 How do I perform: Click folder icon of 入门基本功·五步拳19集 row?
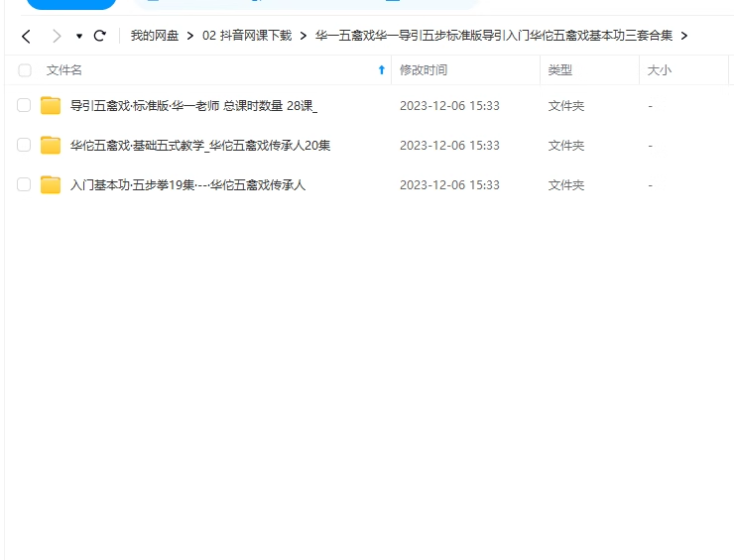tap(51, 184)
